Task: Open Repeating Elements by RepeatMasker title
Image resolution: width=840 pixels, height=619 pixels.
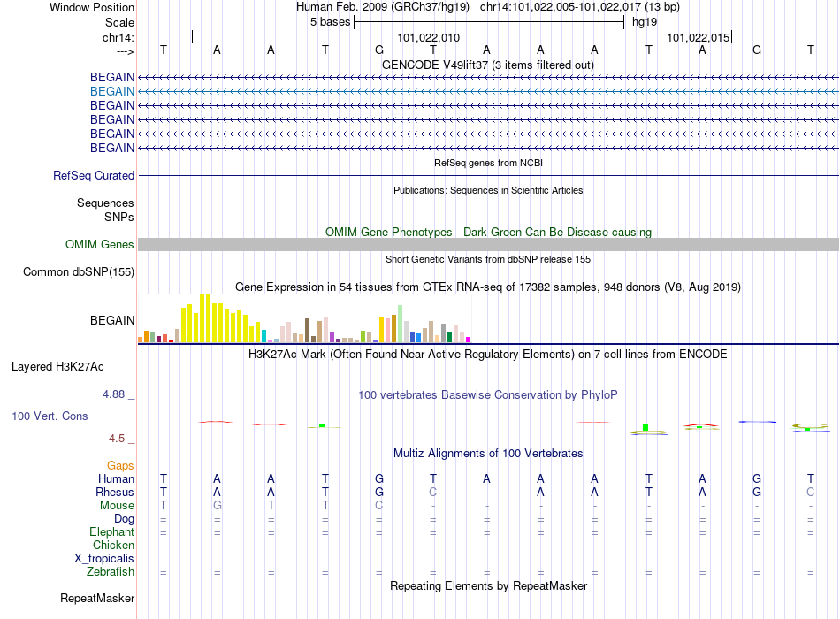Action: 489,586
